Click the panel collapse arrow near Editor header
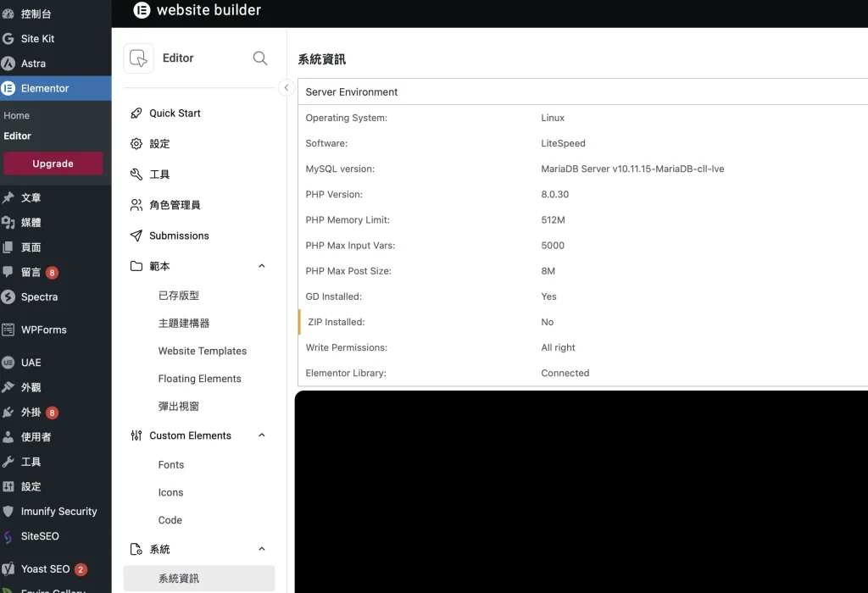Viewport: 868px width, 593px height. [286, 87]
